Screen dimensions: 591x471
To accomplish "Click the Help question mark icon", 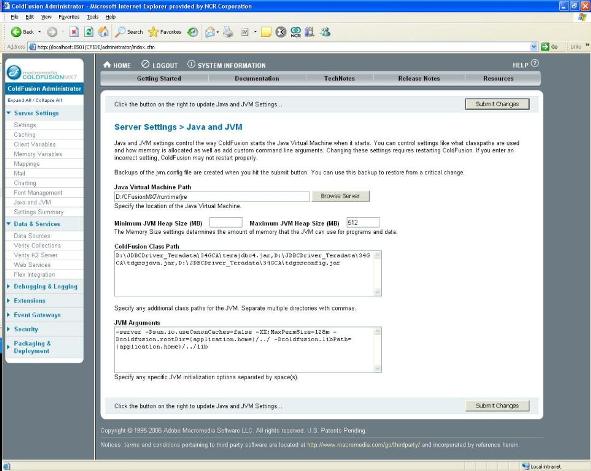I will pyautogui.click(x=535, y=63).
